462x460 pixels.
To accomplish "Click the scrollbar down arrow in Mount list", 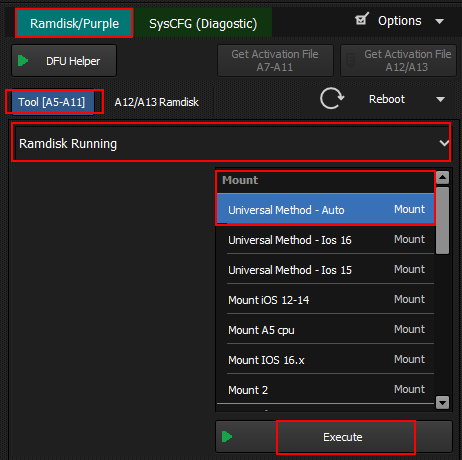I will [x=442, y=402].
